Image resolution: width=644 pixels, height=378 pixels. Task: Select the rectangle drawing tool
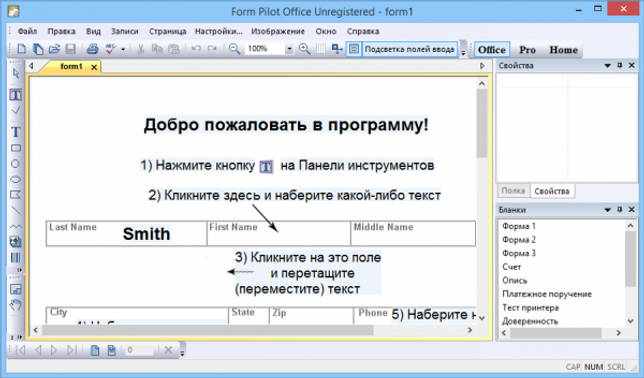16,148
